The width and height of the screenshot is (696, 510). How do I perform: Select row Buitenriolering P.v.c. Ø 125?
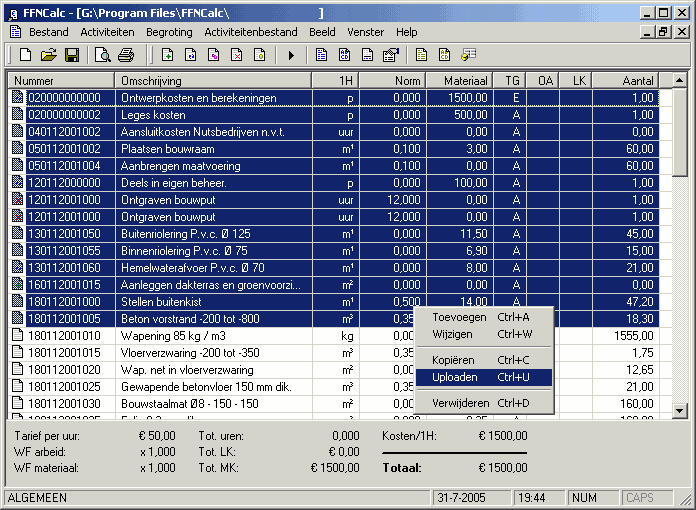coord(334,234)
